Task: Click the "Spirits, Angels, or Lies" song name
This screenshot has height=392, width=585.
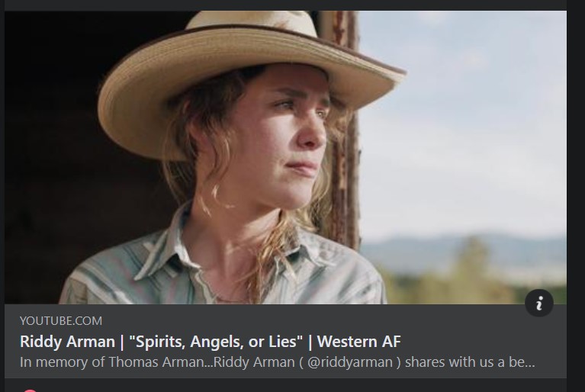Action: 216,342
